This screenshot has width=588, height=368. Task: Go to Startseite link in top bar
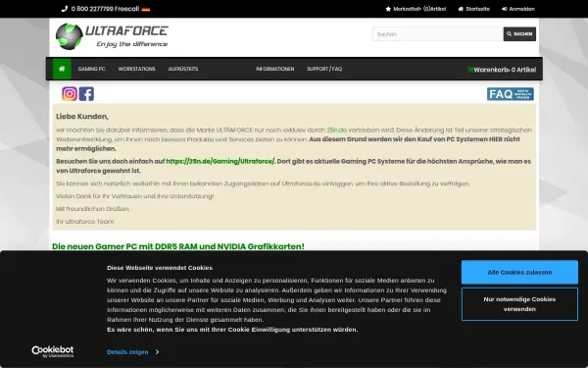point(473,9)
